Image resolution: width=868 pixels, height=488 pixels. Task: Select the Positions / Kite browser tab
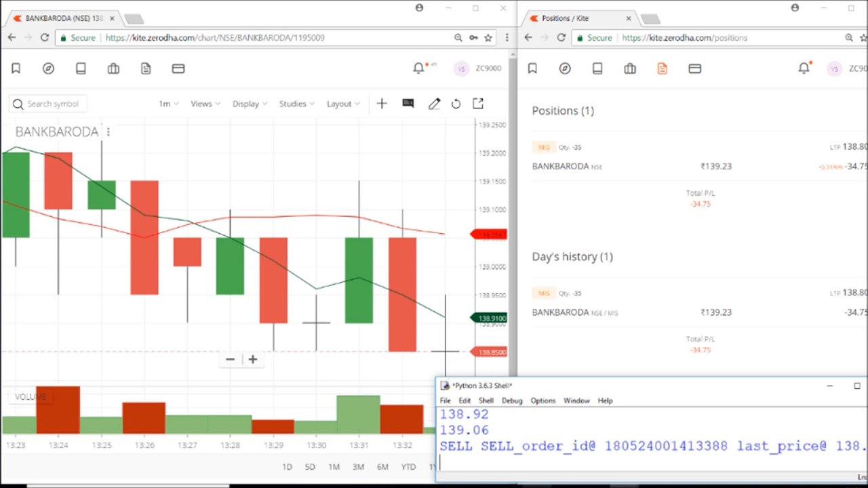[580, 18]
